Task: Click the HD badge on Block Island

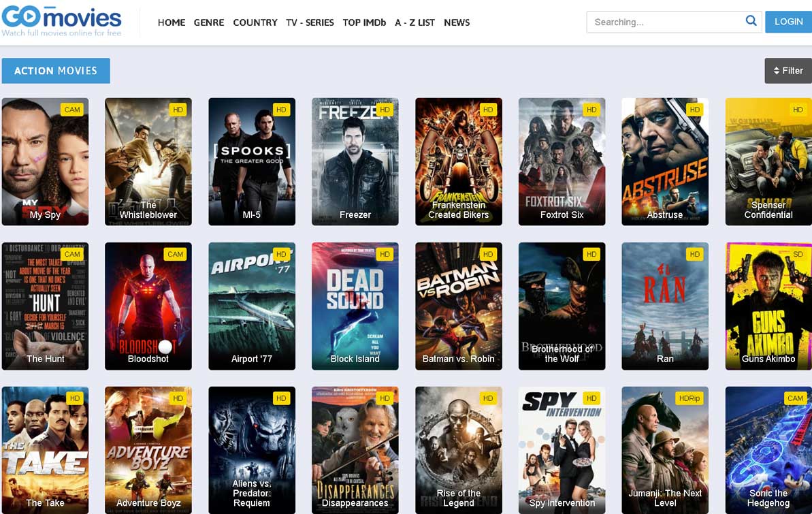Action: (x=385, y=254)
